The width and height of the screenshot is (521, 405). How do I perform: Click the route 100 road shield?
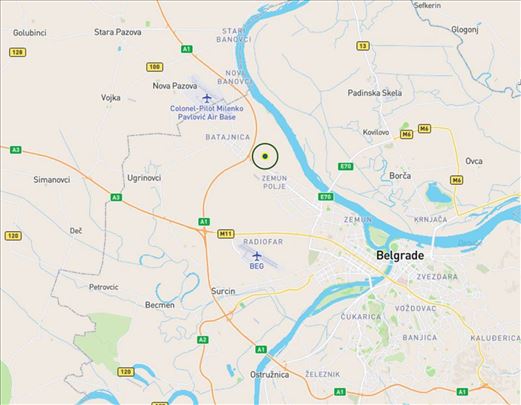point(155,67)
